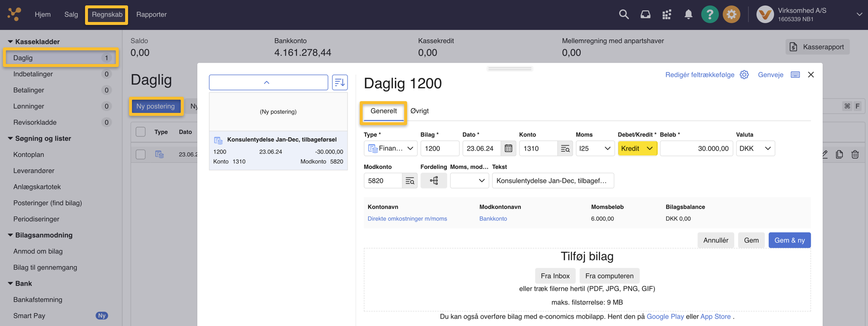Open the Rapporter menu
Screen dimensions: 868x326
coord(151,14)
